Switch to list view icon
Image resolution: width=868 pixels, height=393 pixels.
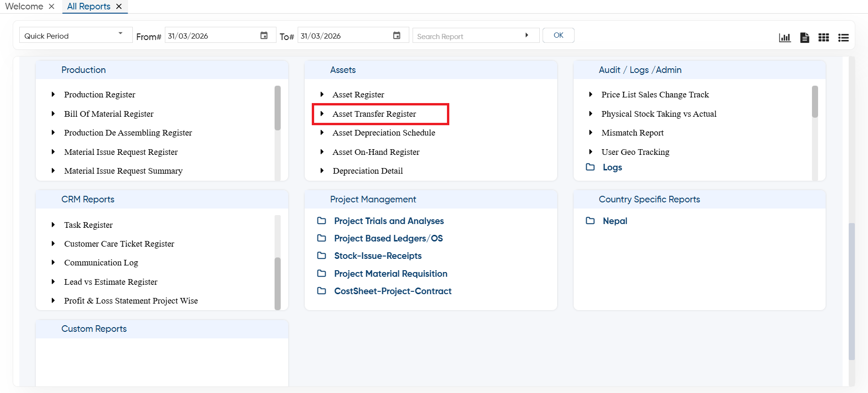(x=844, y=38)
